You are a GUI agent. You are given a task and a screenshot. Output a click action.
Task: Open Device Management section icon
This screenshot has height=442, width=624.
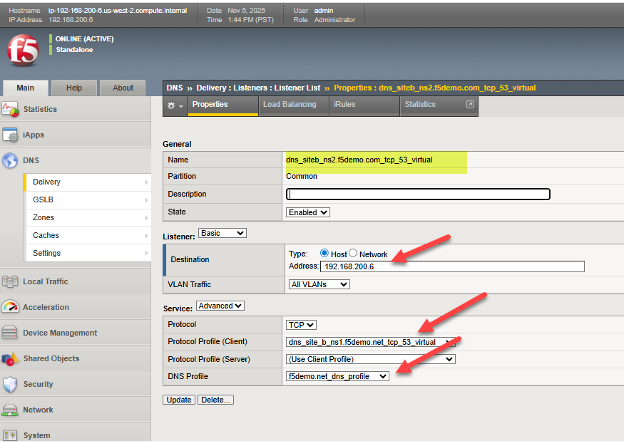click(x=11, y=333)
